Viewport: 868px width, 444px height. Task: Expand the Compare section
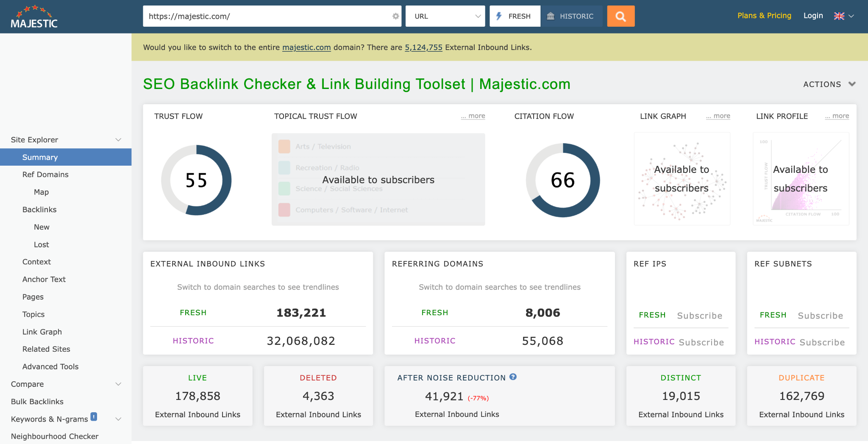(x=118, y=384)
